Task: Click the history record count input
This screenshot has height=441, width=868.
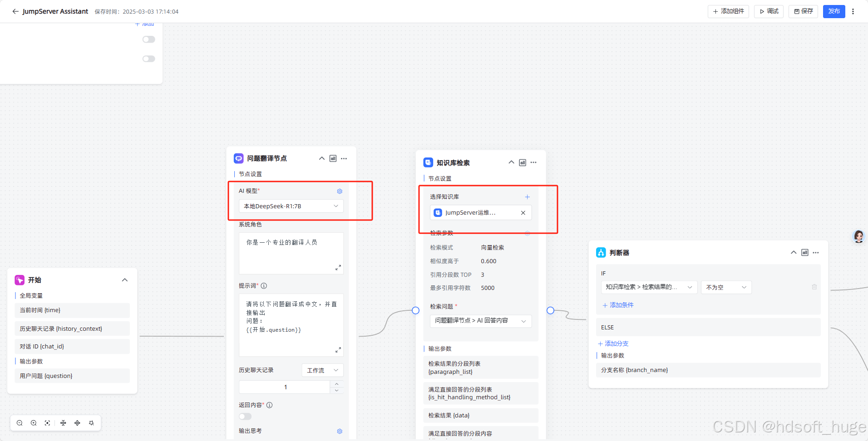Action: click(285, 387)
